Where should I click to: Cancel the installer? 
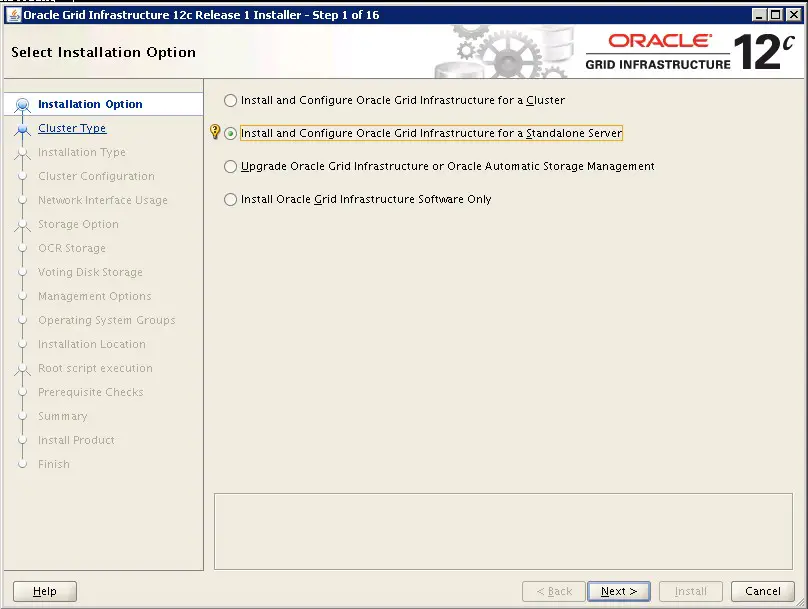(x=763, y=591)
